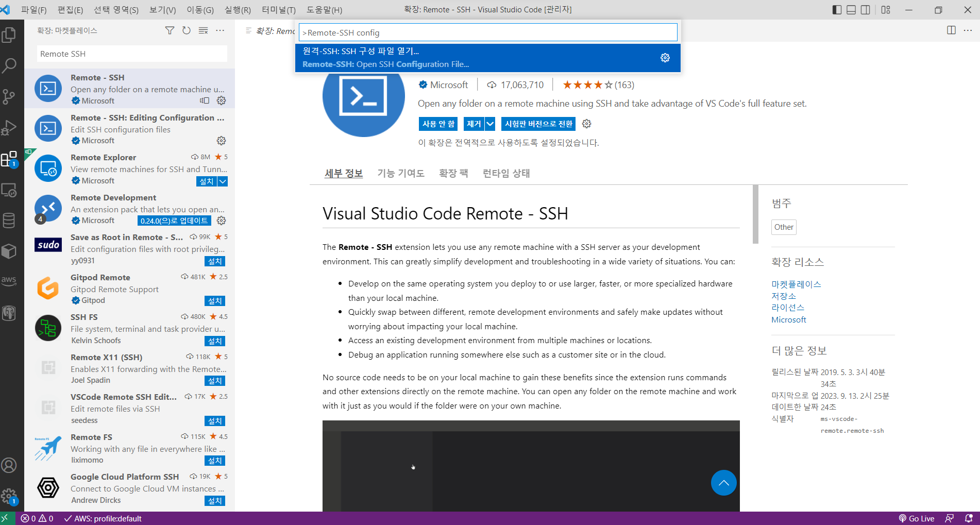The width and height of the screenshot is (980, 525).
Task: Filter extensions with the funnel icon
Action: tap(170, 30)
